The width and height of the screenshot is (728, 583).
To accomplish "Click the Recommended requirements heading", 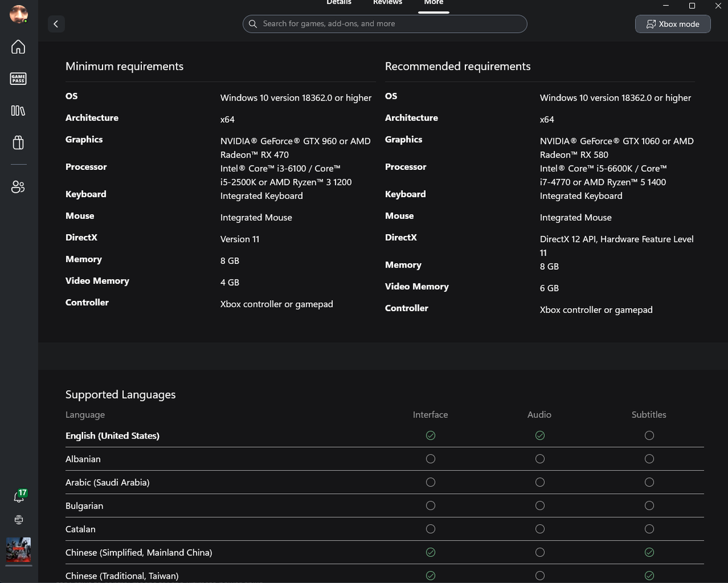I will click(458, 66).
